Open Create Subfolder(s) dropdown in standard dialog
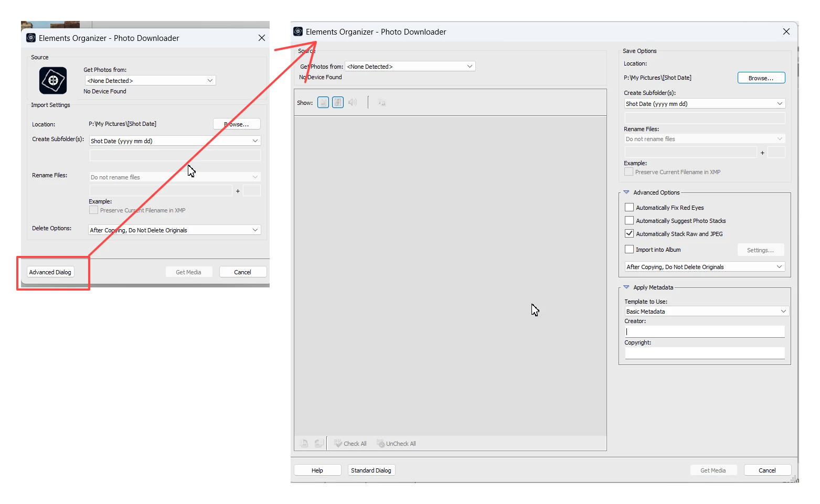Screen dimensions: 820x504 pyautogui.click(x=175, y=141)
